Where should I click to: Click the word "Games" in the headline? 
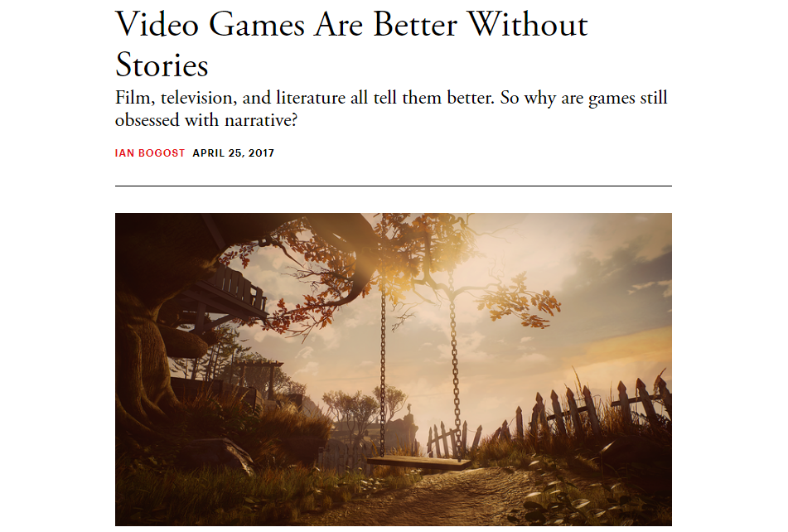click(x=257, y=25)
